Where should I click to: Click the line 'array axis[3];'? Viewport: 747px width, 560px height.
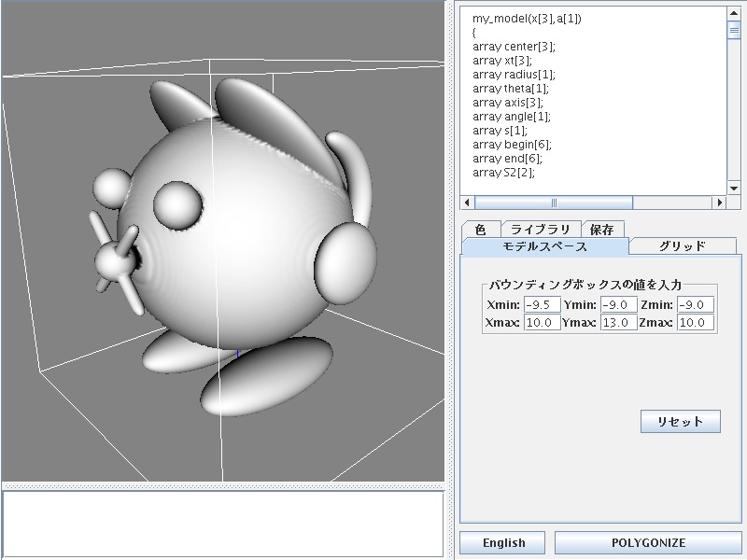507,103
